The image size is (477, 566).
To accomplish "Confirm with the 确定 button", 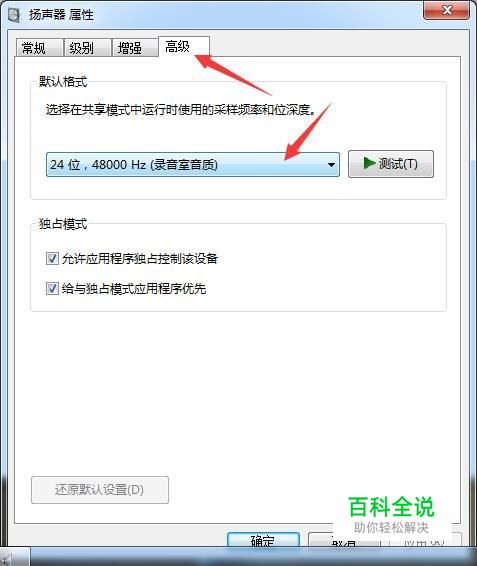I will coord(263,539).
